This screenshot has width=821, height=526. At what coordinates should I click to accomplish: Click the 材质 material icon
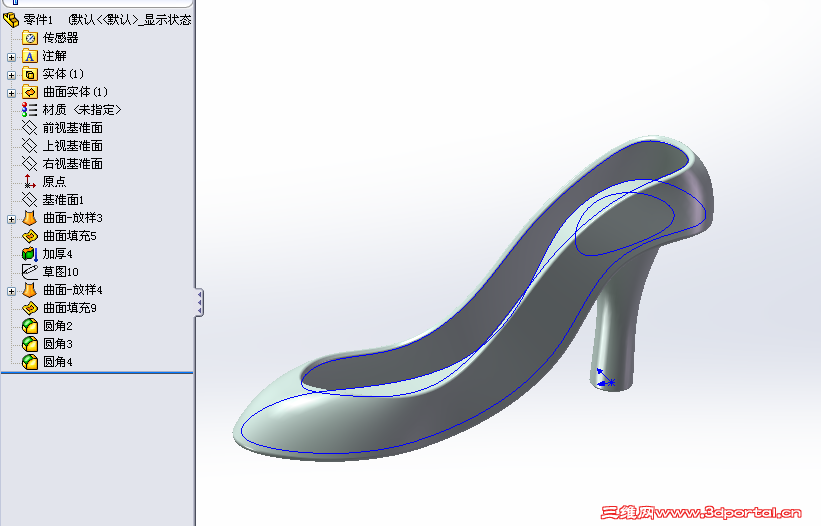(x=29, y=110)
